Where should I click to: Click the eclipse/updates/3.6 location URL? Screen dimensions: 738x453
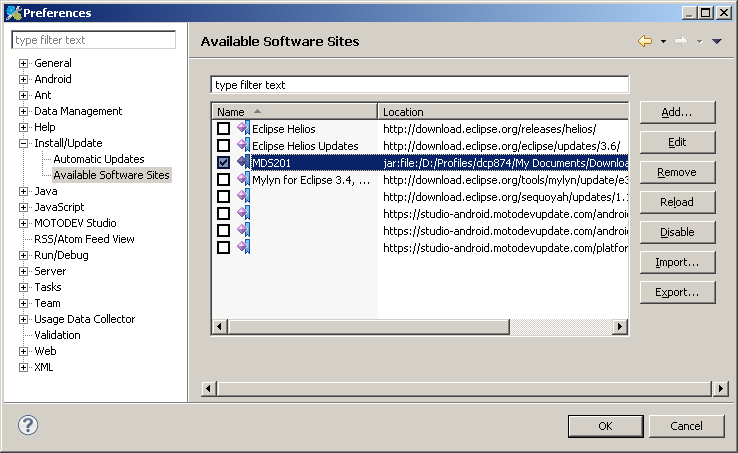tap(501, 146)
